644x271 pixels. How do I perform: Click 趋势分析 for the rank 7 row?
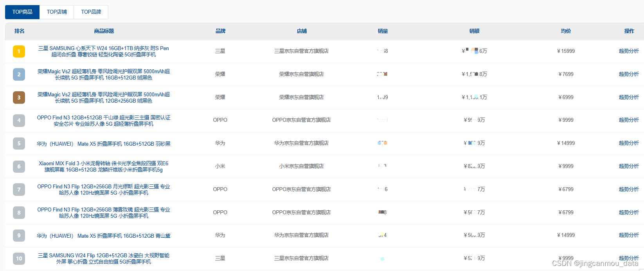629,189
